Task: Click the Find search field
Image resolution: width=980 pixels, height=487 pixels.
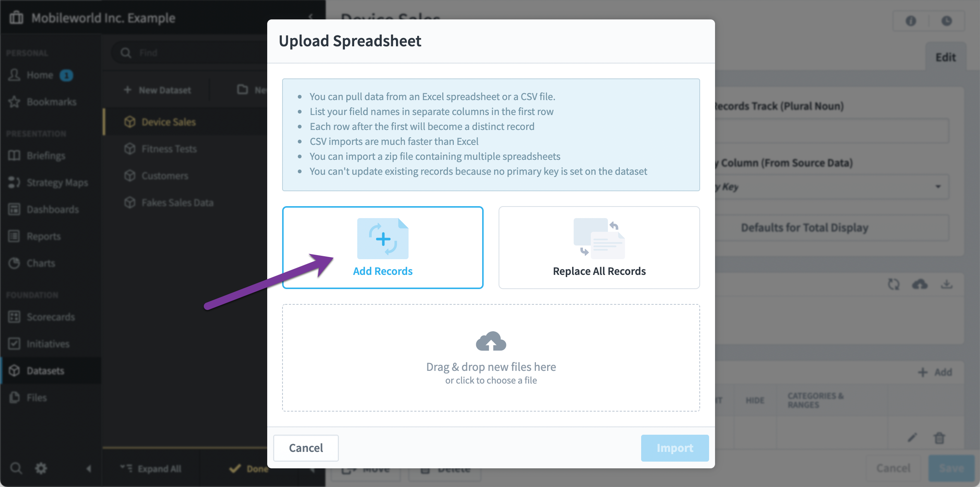Action: point(198,53)
